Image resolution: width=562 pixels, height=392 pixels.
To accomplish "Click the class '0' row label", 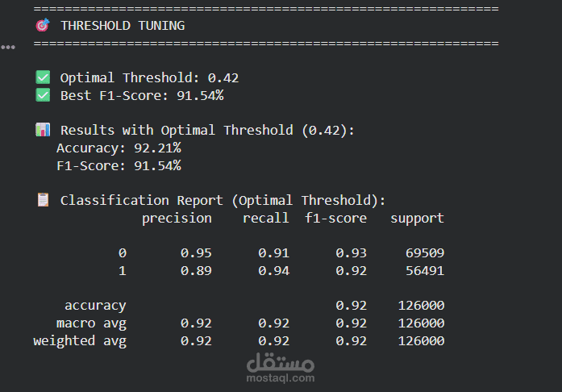I will (x=123, y=252).
